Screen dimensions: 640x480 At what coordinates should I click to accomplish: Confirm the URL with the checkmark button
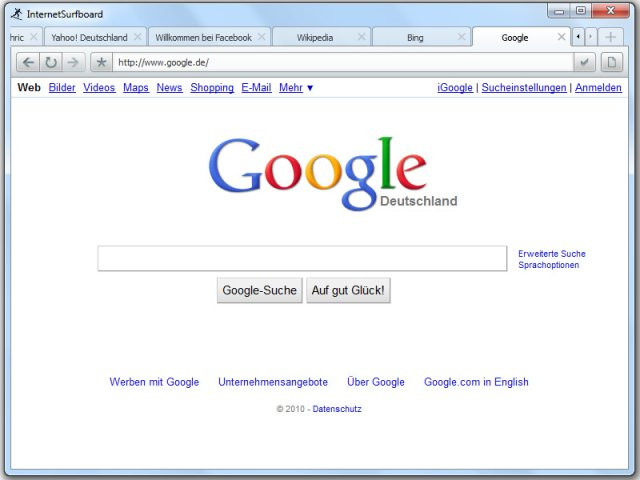click(x=584, y=62)
